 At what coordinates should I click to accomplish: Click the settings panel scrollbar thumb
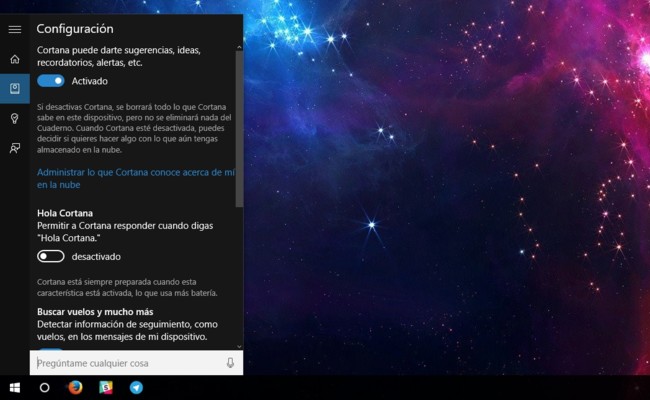tap(239, 128)
